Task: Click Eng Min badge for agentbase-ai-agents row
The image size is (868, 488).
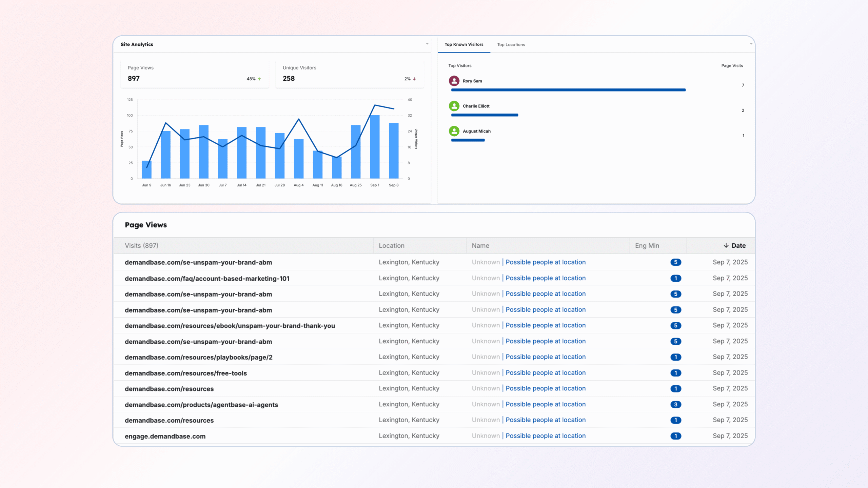Action: point(675,404)
